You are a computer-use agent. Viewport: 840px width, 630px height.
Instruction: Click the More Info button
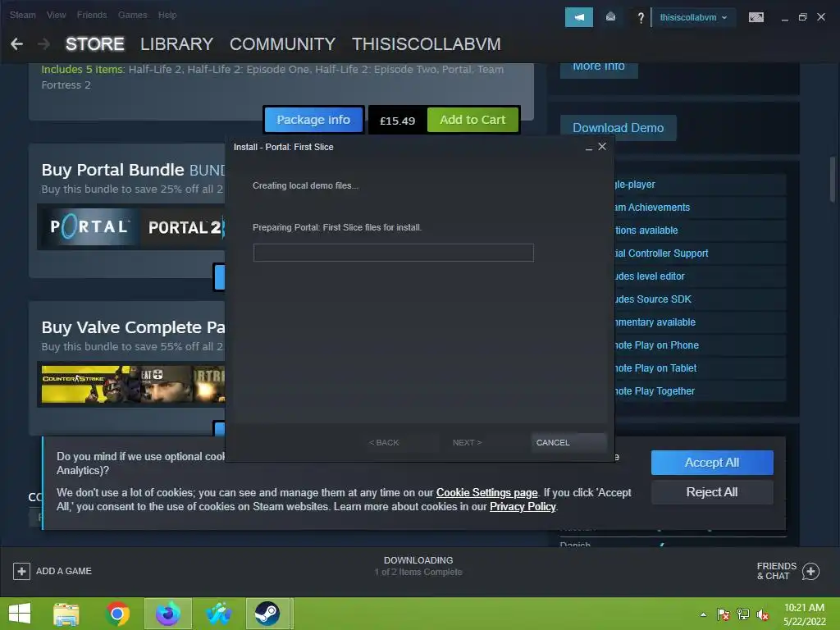tap(599, 67)
